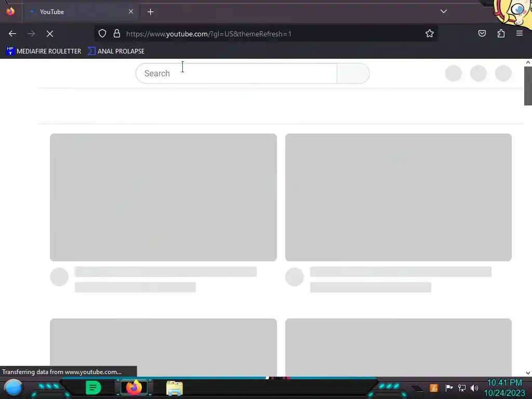The width and height of the screenshot is (532, 399).
Task: Open the clock showing 10:41 PM
Action: coord(504,388)
